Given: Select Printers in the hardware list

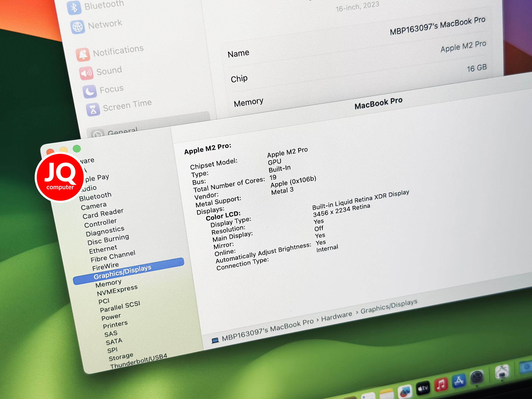Looking at the screenshot, I should pyautogui.click(x=115, y=325).
